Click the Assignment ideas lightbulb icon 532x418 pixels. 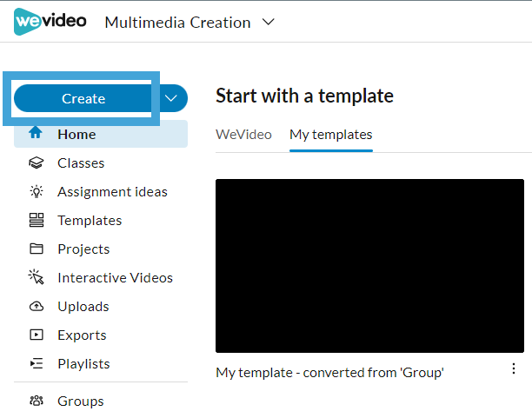tap(36, 192)
